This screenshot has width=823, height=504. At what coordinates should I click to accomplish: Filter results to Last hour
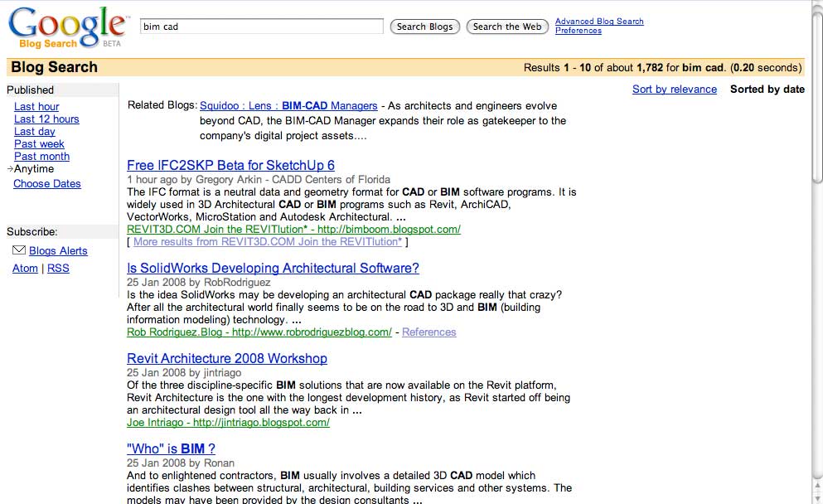click(x=36, y=107)
